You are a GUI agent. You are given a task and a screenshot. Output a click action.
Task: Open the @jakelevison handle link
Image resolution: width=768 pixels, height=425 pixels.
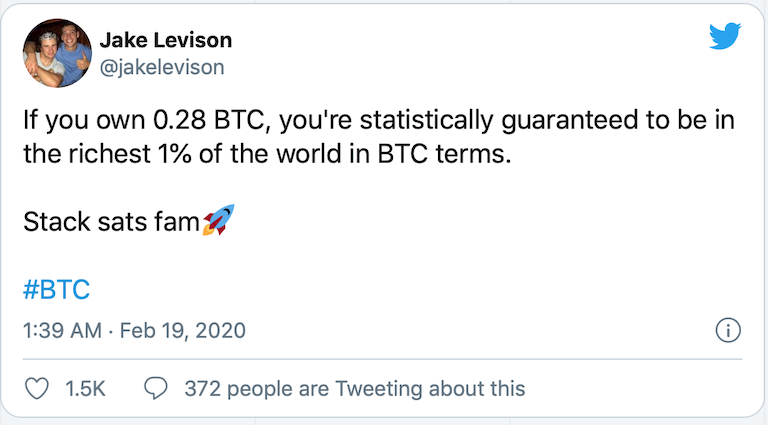(x=162, y=67)
